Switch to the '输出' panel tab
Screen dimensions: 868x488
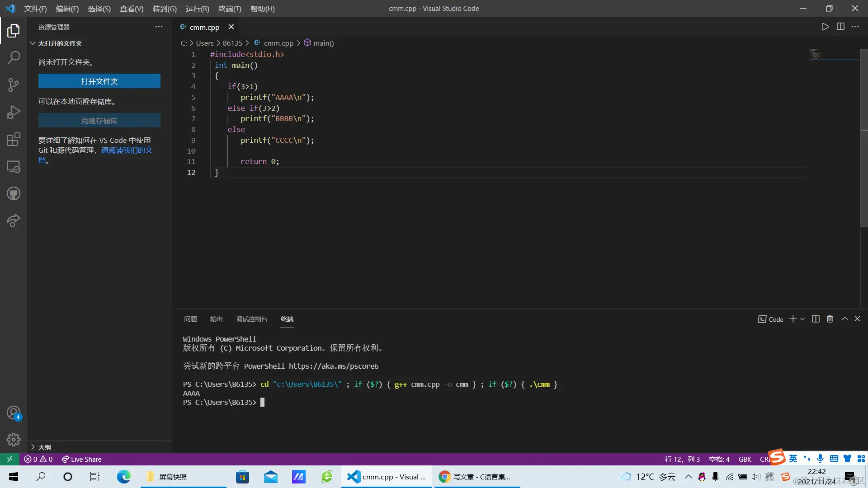point(216,319)
